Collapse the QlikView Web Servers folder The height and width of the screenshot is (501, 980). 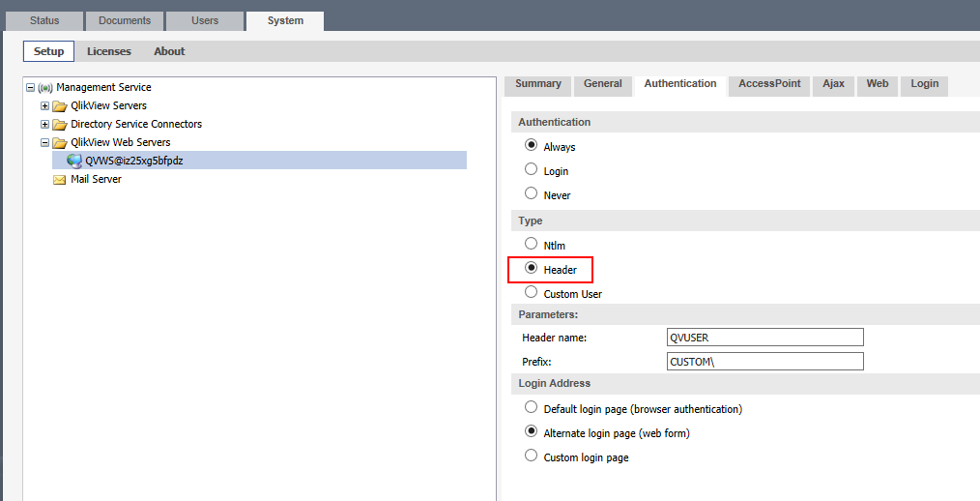click(44, 142)
